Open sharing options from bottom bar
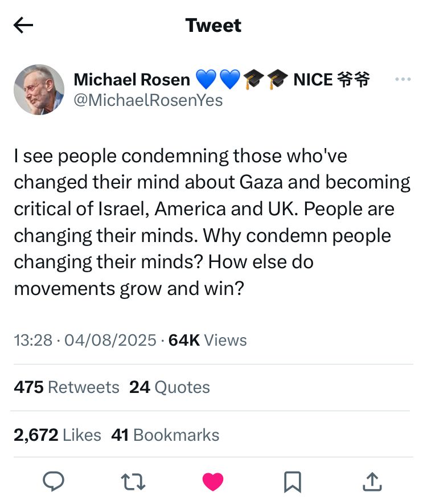The width and height of the screenshot is (427, 504). pyautogui.click(x=372, y=481)
